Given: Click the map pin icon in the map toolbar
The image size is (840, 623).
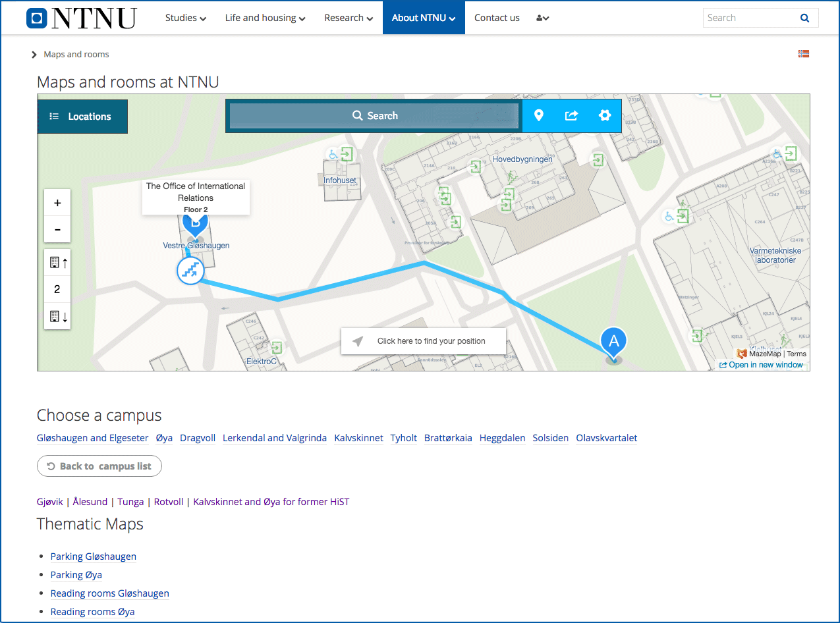Looking at the screenshot, I should point(539,116).
